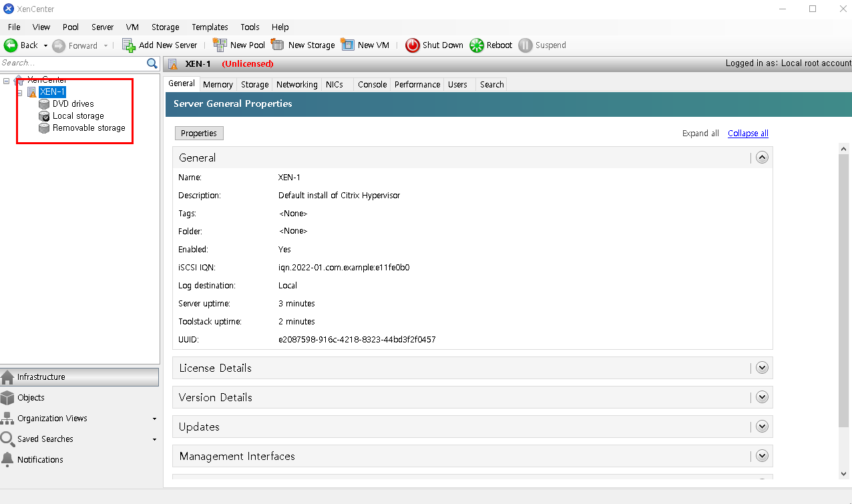Open the Storage menu
Image resolution: width=852 pixels, height=504 pixels.
(166, 27)
